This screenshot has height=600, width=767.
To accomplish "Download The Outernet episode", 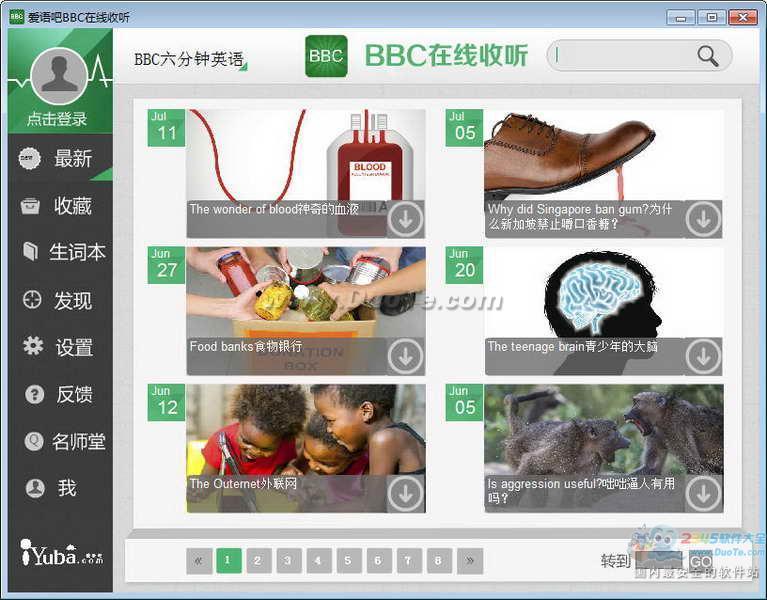I will (406, 494).
